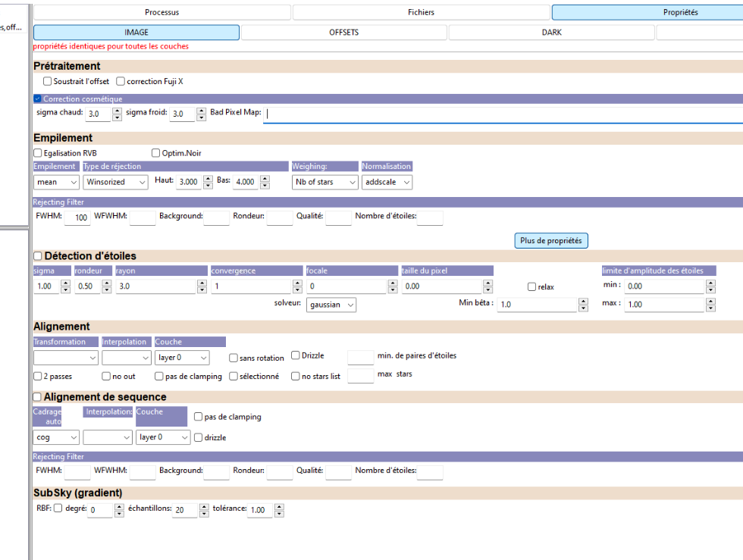Enable Détection d'étoiles checkbox
743x560 pixels.
(38, 256)
